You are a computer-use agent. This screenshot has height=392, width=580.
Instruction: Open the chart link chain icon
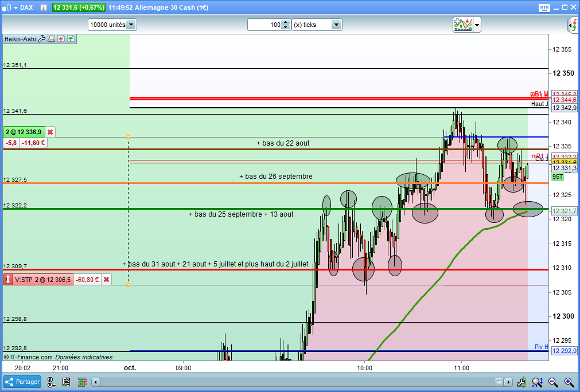[x=51, y=382]
